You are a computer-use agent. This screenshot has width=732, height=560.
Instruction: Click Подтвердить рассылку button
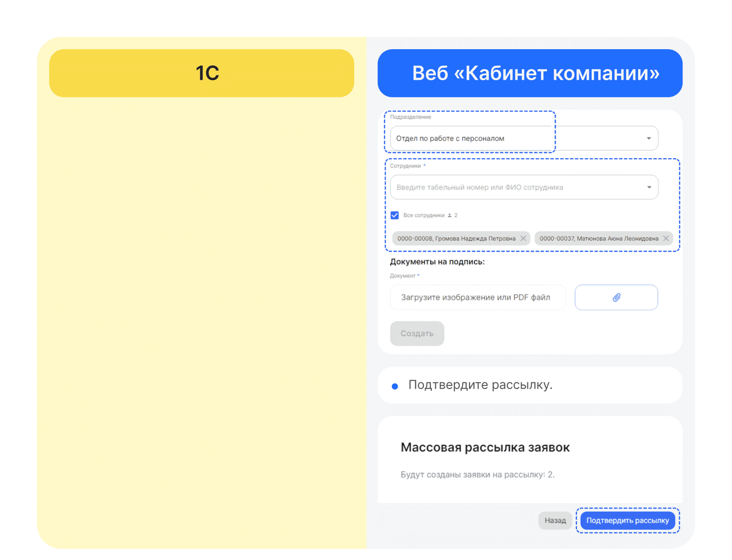pos(627,521)
